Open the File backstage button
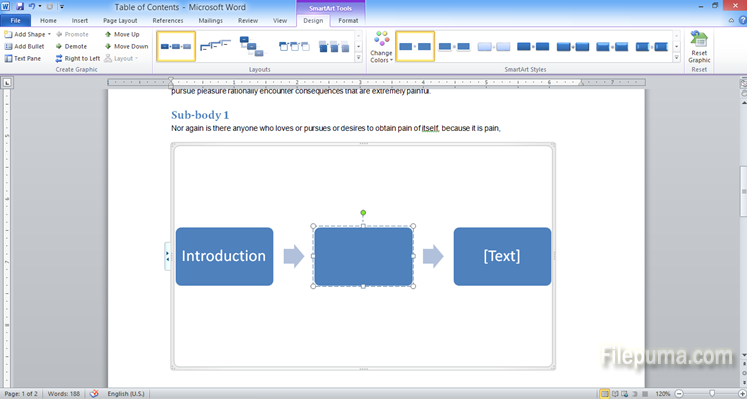747x400 pixels. coord(15,20)
